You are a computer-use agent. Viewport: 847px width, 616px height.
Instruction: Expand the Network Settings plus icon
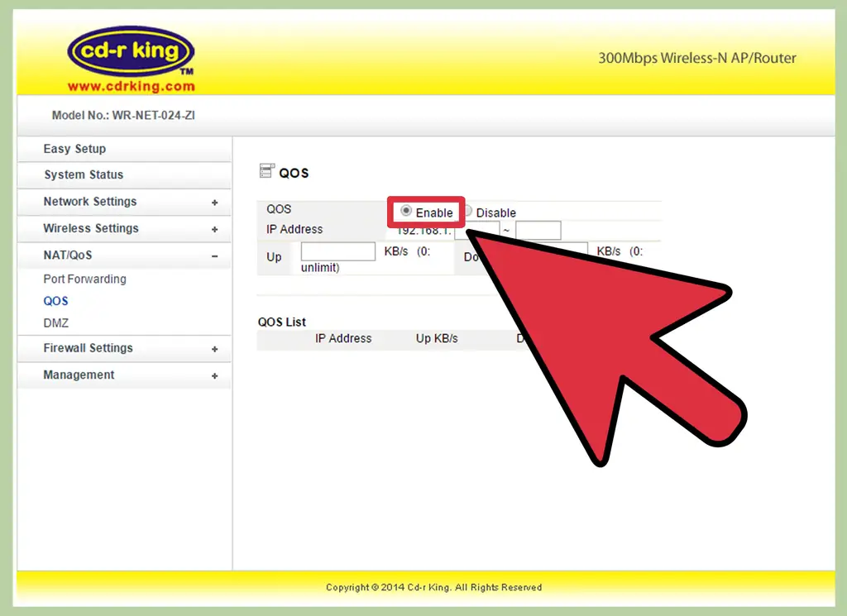214,203
